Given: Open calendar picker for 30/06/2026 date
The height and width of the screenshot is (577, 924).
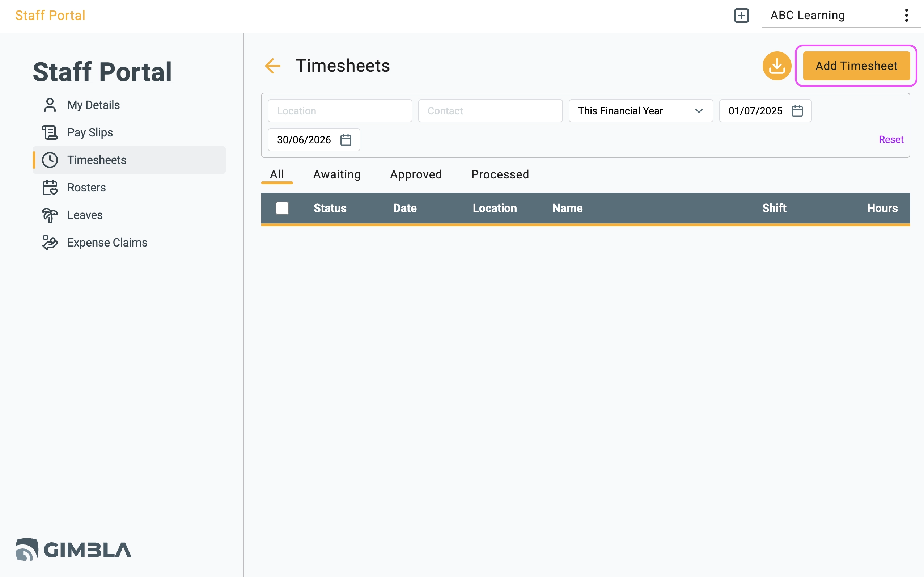Looking at the screenshot, I should [x=346, y=140].
